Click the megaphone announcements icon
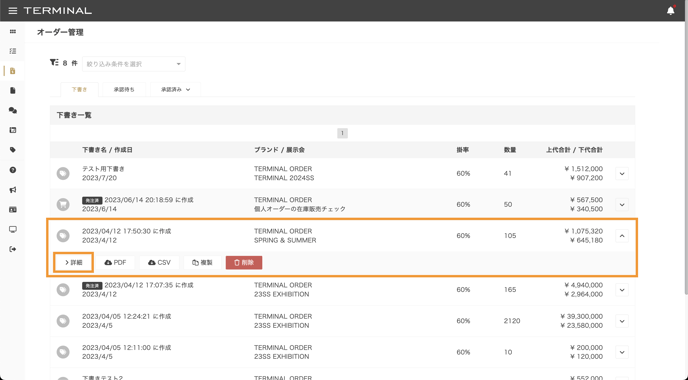 (x=13, y=190)
